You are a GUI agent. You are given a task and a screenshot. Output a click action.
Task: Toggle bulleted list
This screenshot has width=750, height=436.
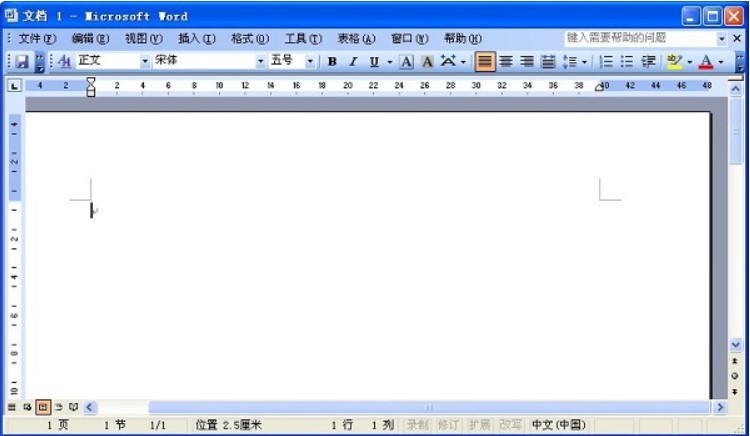tap(627, 61)
